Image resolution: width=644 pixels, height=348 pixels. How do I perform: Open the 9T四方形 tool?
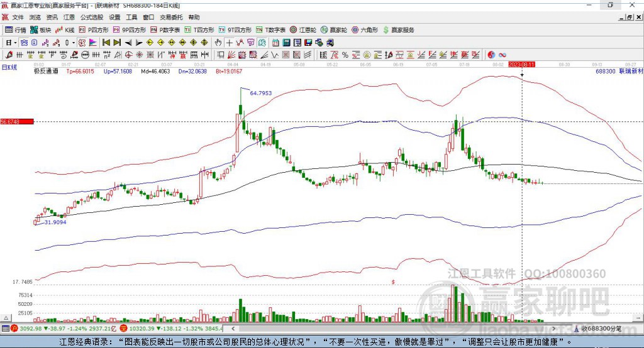click(x=235, y=30)
